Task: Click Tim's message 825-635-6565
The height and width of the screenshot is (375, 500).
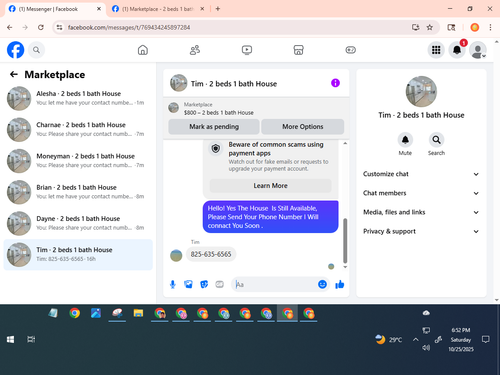Action: [211, 254]
